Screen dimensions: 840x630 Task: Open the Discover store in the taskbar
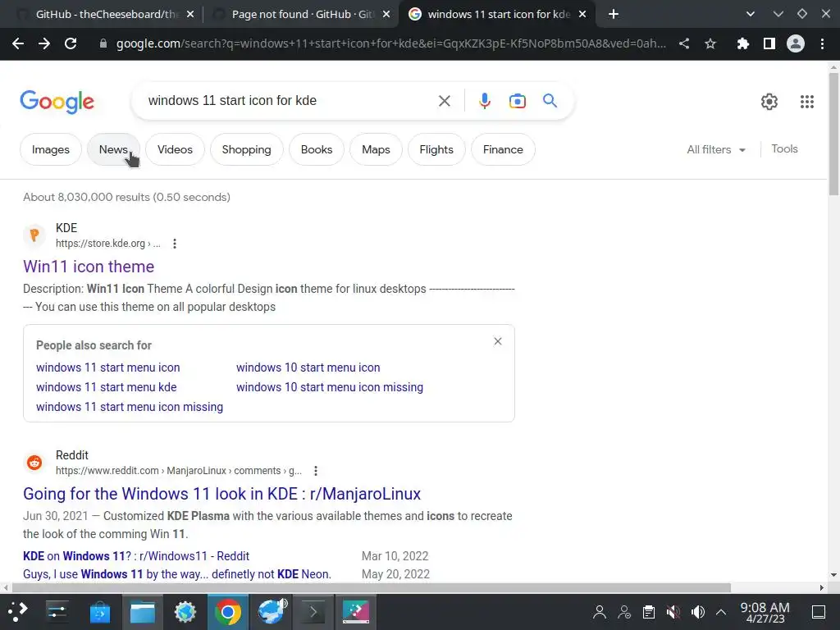coord(99,612)
